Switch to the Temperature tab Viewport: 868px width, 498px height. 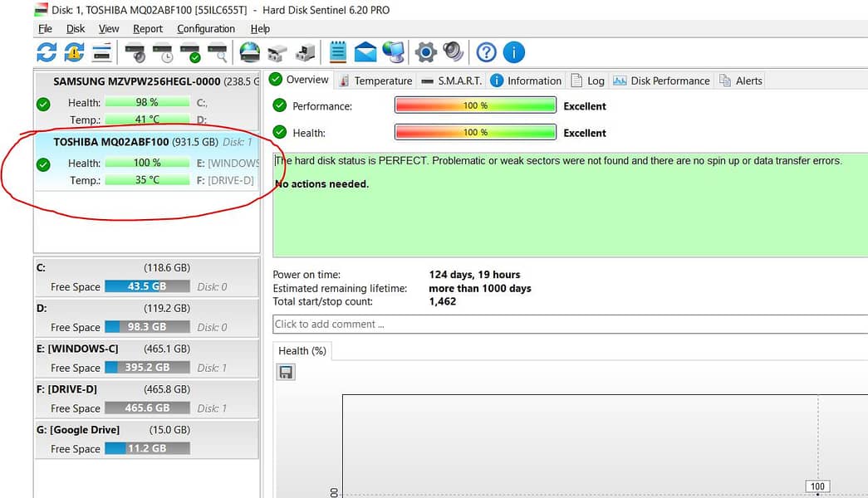(375, 81)
